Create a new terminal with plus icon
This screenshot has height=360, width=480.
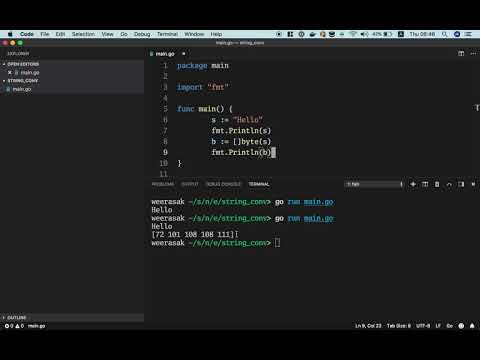point(413,184)
